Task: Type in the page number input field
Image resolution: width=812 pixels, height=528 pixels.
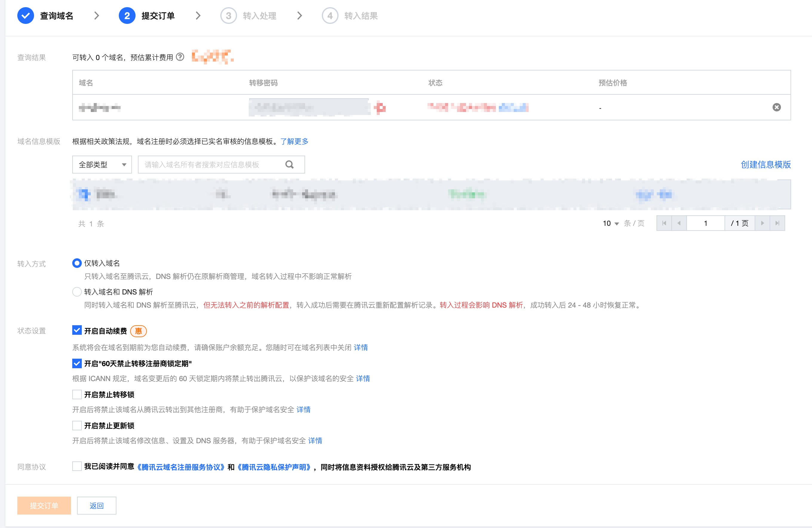Action: (x=705, y=223)
